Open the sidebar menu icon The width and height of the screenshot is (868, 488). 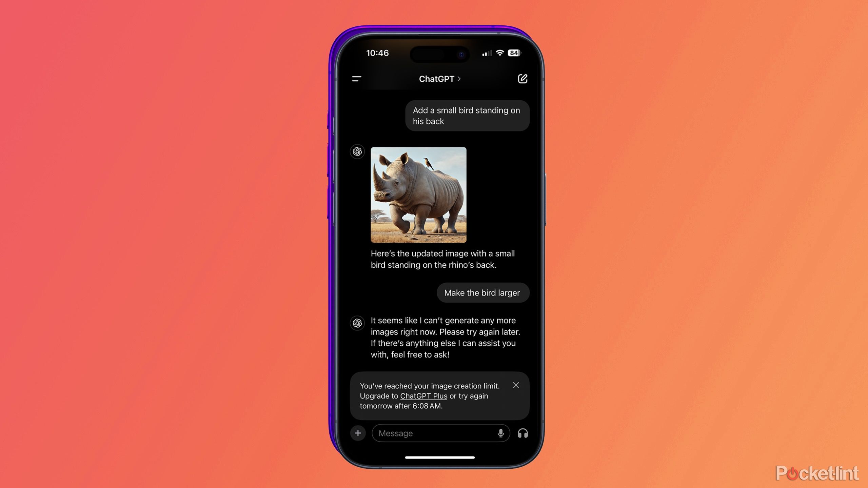356,78
